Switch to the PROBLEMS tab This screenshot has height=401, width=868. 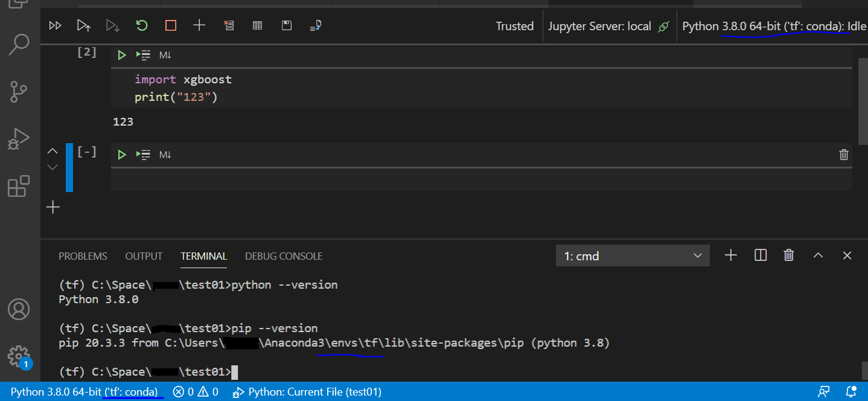[x=83, y=256]
